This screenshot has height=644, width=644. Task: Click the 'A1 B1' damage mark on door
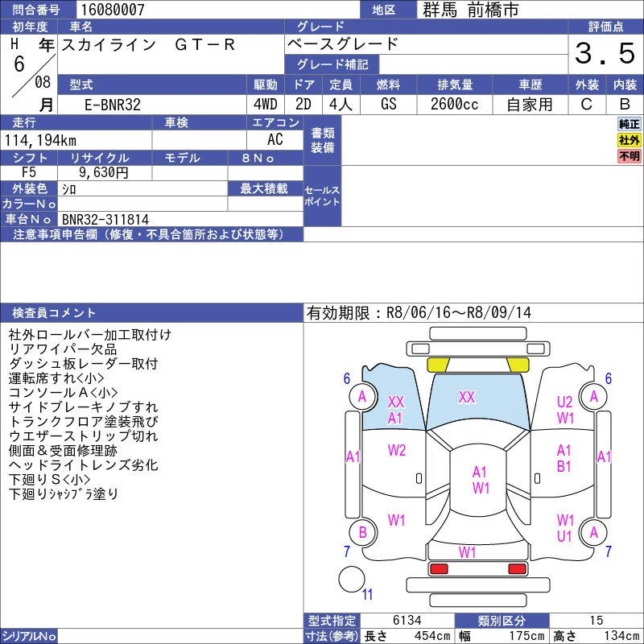tap(564, 458)
